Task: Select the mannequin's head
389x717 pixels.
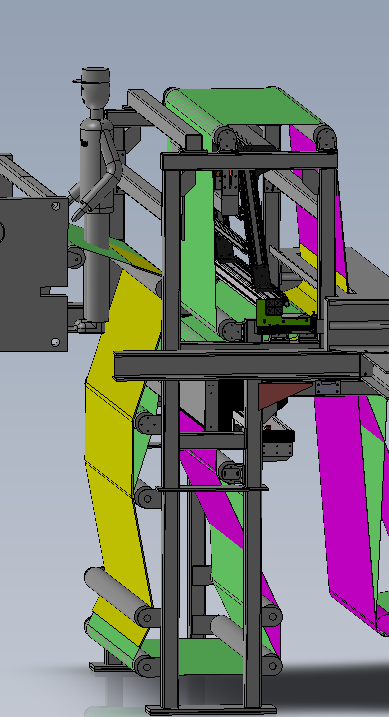Action: click(96, 87)
